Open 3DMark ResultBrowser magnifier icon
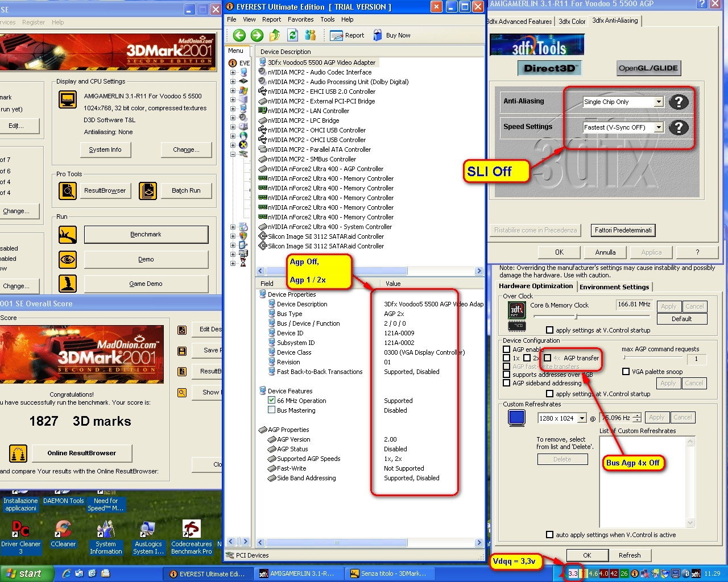Screen dimensions: 728x582 [x=68, y=191]
